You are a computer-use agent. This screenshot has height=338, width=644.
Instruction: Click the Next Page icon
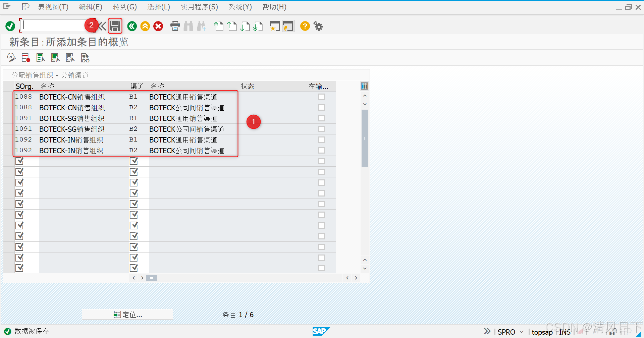245,26
